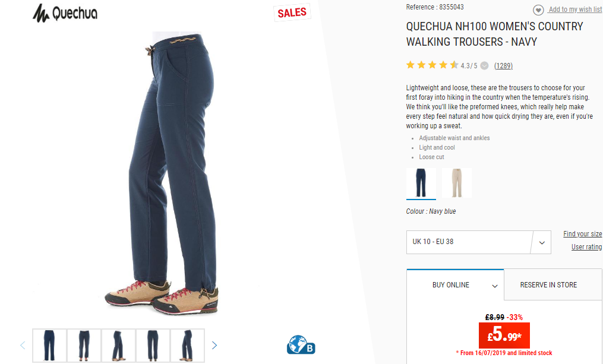Show previous product thumbnails with left arrow
This screenshot has height=364, width=603.
pyautogui.click(x=23, y=345)
